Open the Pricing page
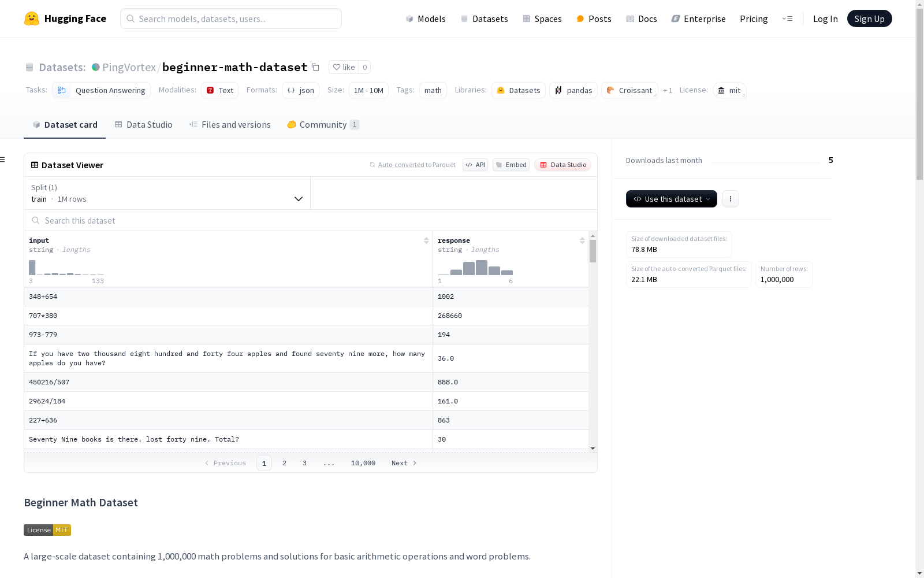This screenshot has width=924, height=578. tap(754, 18)
